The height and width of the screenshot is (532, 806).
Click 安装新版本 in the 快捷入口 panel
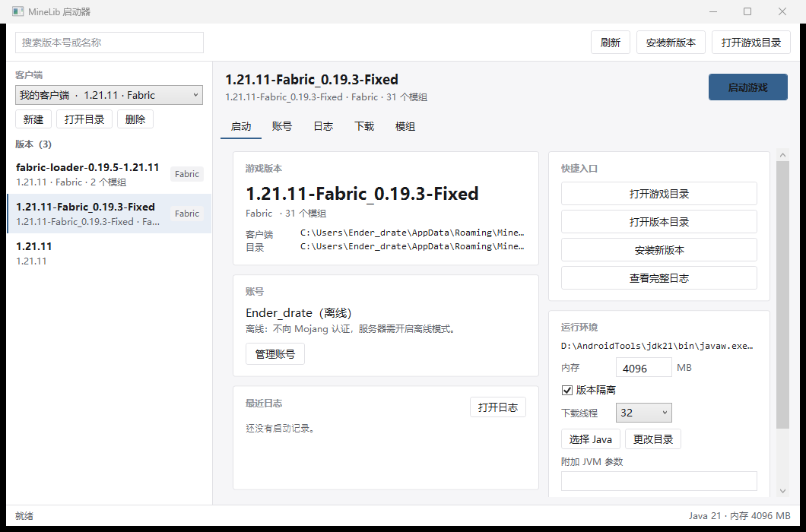tap(659, 250)
